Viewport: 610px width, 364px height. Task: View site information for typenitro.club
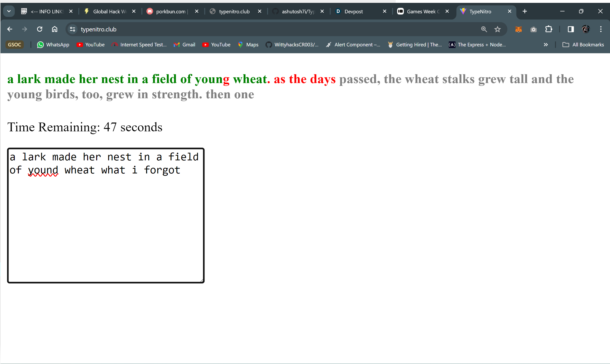pos(72,29)
